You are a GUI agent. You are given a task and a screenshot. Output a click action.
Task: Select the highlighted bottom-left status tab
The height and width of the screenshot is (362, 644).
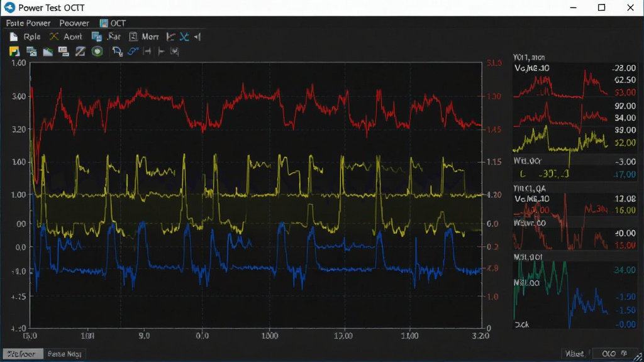point(23,354)
